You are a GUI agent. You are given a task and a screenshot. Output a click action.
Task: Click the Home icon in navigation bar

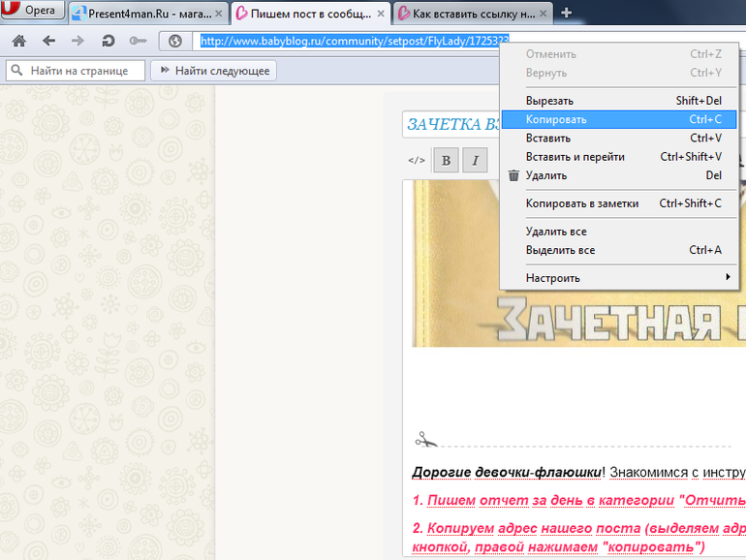click(x=18, y=41)
